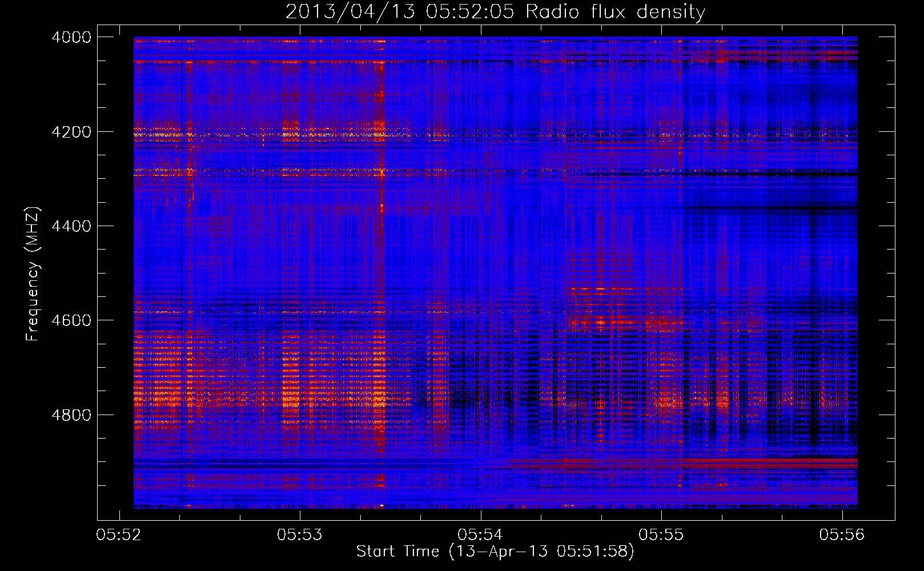Click the 05:55 time tick label
924x571 pixels.
661,535
